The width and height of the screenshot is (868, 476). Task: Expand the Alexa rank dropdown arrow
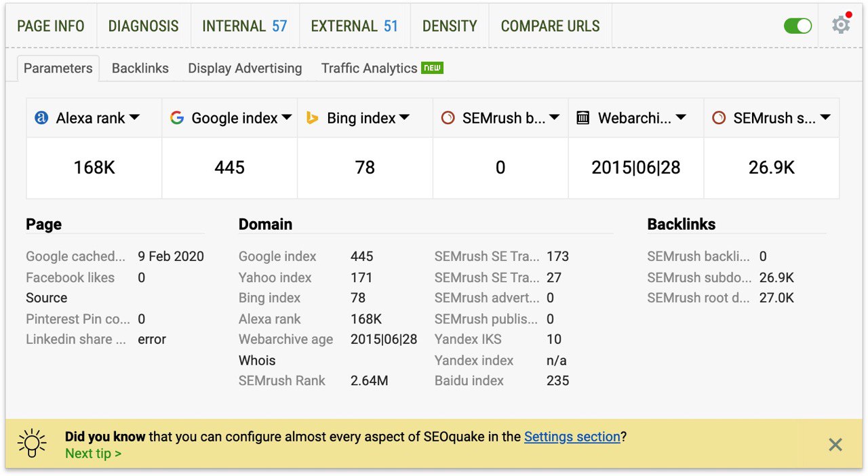[134, 118]
